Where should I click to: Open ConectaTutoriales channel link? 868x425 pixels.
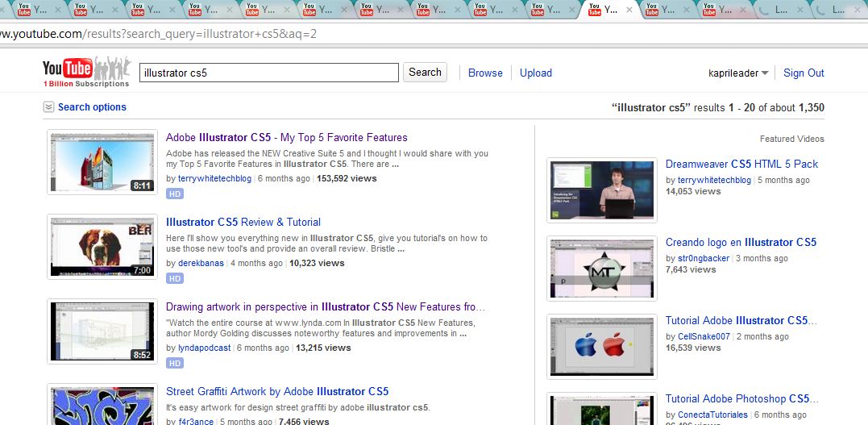coord(713,415)
